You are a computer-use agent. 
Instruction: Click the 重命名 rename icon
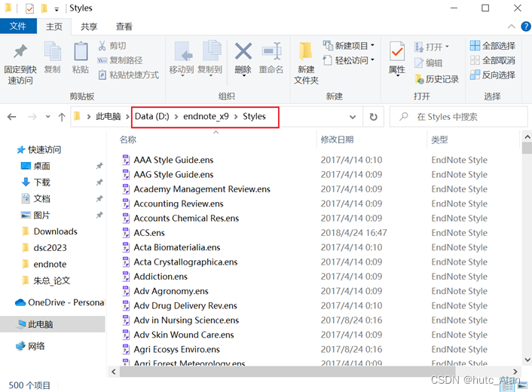tap(271, 51)
